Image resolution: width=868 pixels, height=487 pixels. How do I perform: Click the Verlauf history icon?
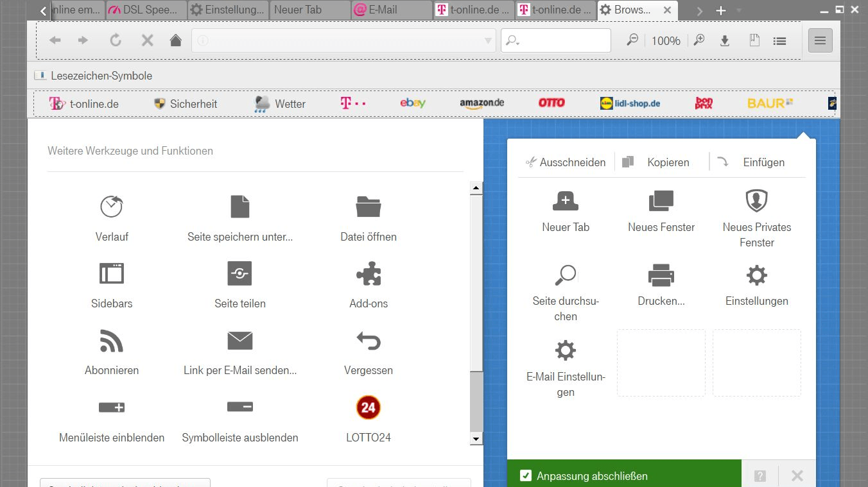112,207
